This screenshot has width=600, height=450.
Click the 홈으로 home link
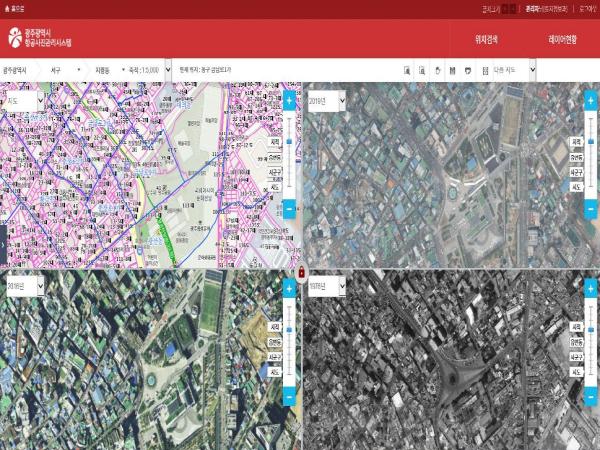[x=18, y=9]
